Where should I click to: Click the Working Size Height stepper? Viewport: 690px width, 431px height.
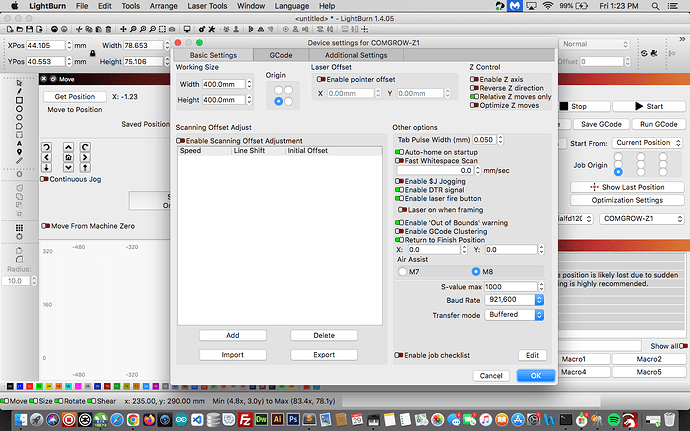[249, 100]
